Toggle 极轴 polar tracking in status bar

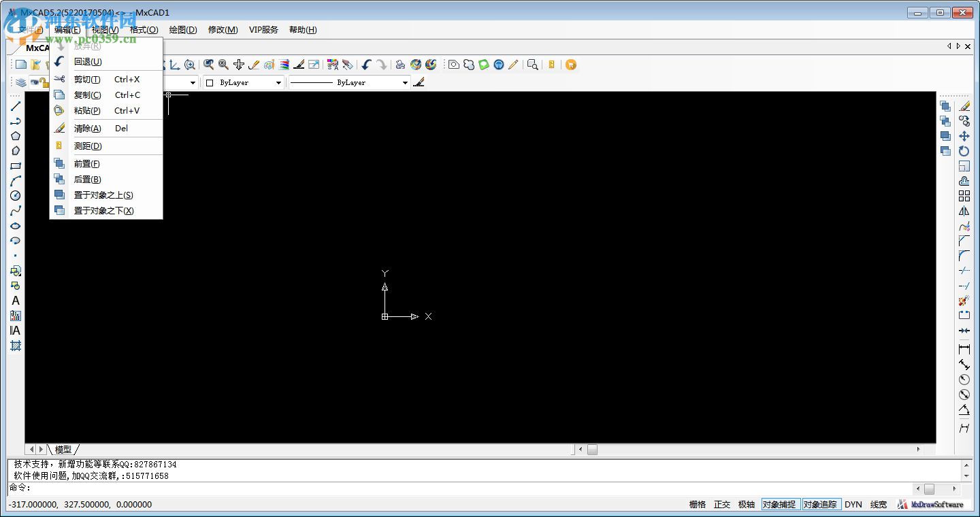pos(747,505)
